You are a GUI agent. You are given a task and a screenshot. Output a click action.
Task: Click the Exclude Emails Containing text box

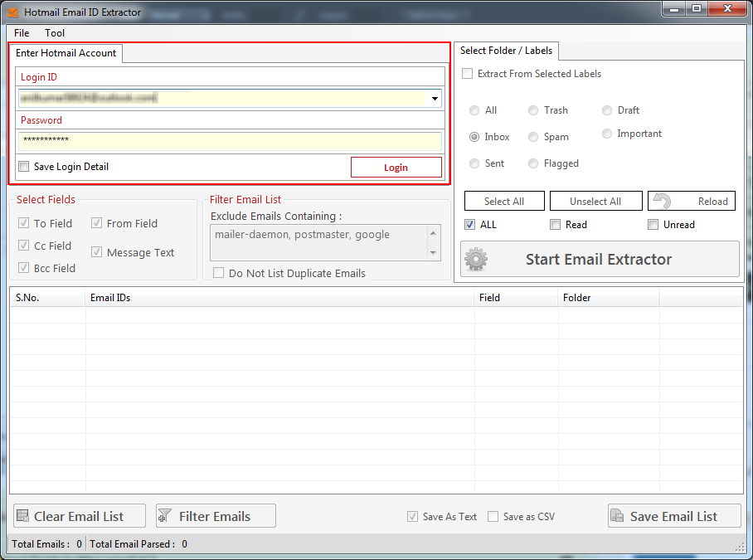pos(318,242)
